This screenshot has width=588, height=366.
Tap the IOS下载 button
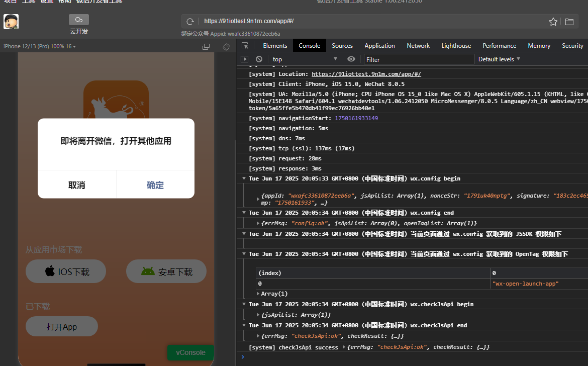click(66, 271)
